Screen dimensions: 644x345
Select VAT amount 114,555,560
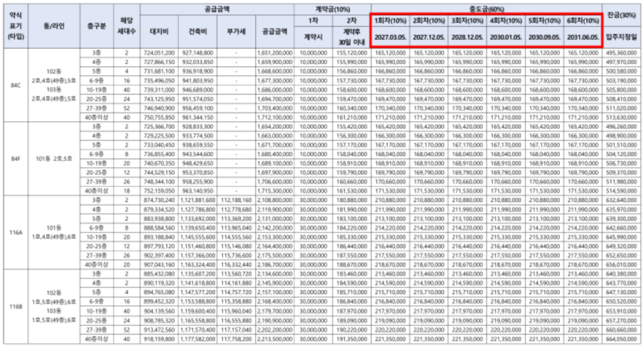(236, 237)
